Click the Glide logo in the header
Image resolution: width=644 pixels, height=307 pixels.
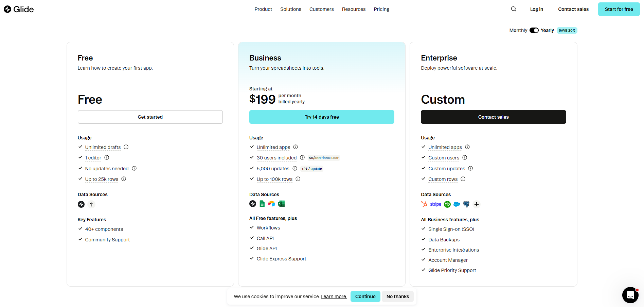(19, 9)
